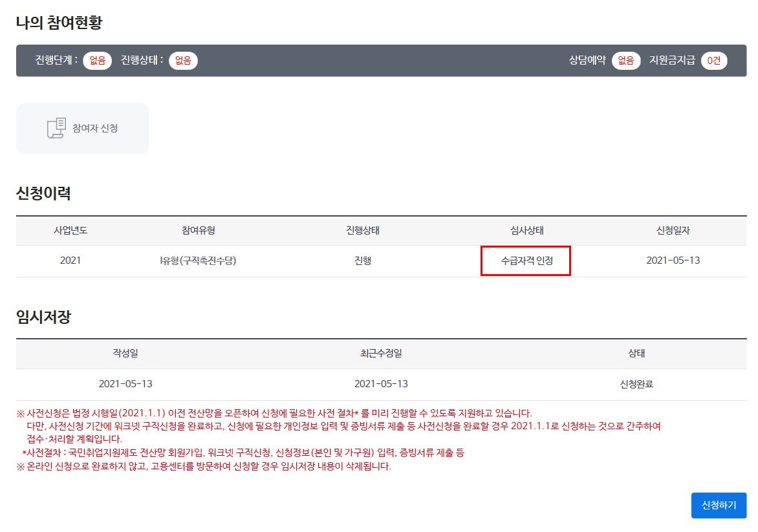Click the 0건 badge for 지원금지급
The height and width of the screenshot is (532, 758).
coord(714,60)
